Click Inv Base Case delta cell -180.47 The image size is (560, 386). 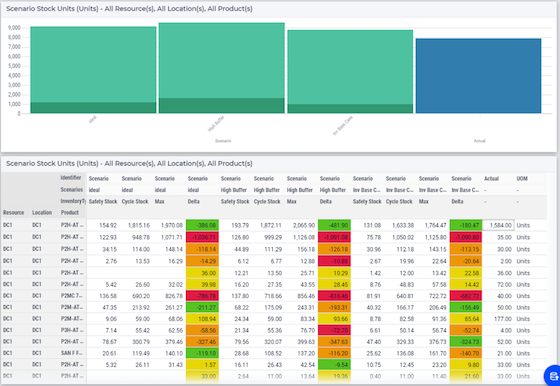466,225
